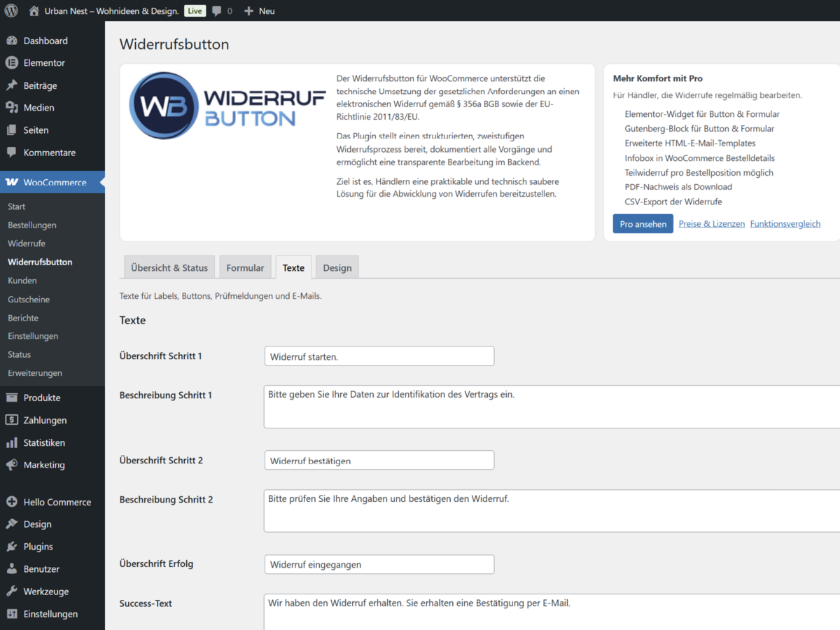Open the site home icon
Image resolution: width=840 pixels, height=630 pixels.
(34, 11)
